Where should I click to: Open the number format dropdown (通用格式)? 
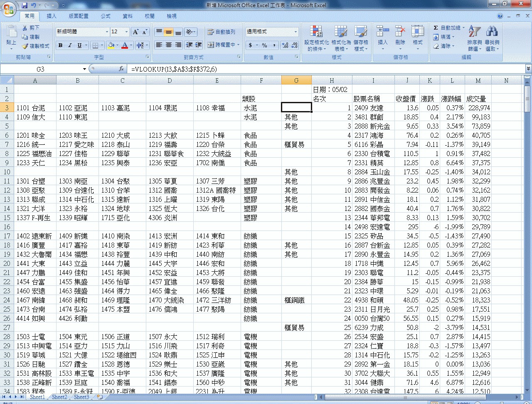(296, 32)
